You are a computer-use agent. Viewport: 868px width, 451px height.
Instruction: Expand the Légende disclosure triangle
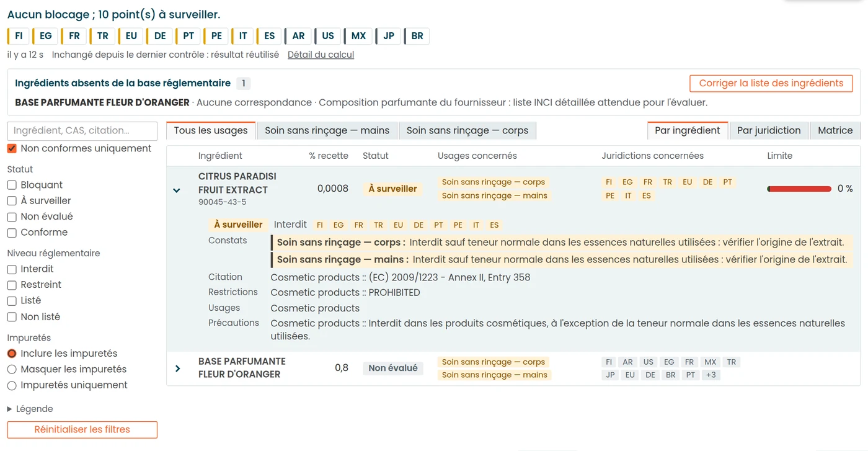tap(10, 409)
